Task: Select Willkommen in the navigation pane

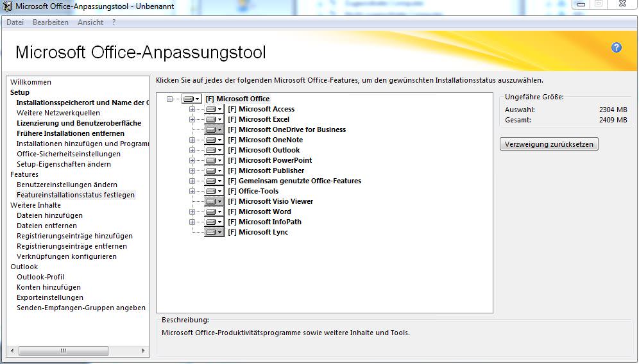Action: (31, 82)
